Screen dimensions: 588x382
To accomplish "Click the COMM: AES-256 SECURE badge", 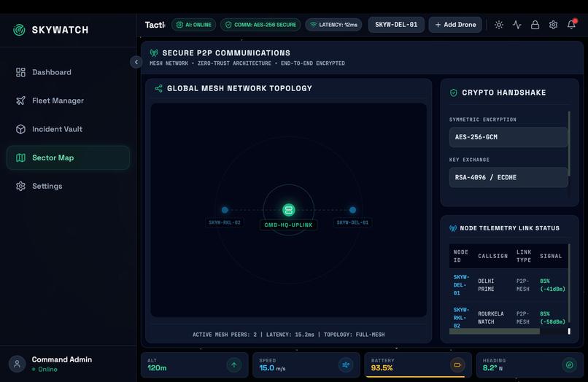I will click(260, 25).
